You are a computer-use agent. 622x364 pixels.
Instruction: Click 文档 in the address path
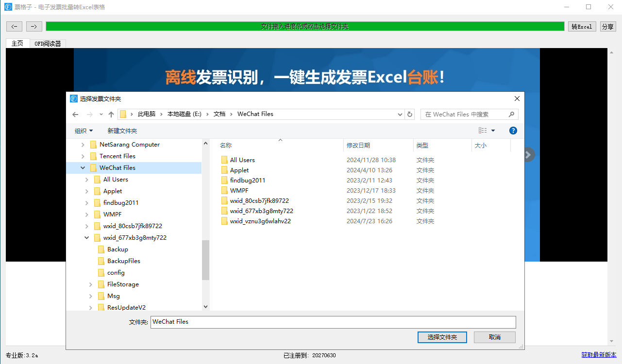[219, 114]
